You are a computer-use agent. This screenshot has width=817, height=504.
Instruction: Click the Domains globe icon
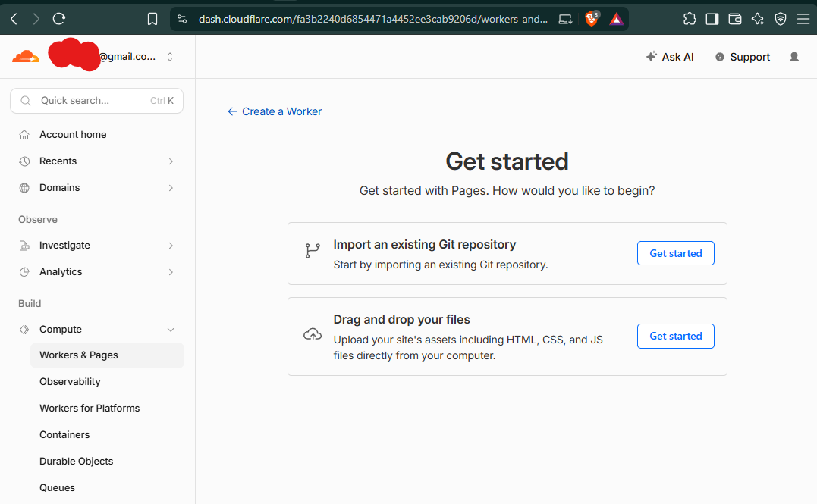pos(24,188)
